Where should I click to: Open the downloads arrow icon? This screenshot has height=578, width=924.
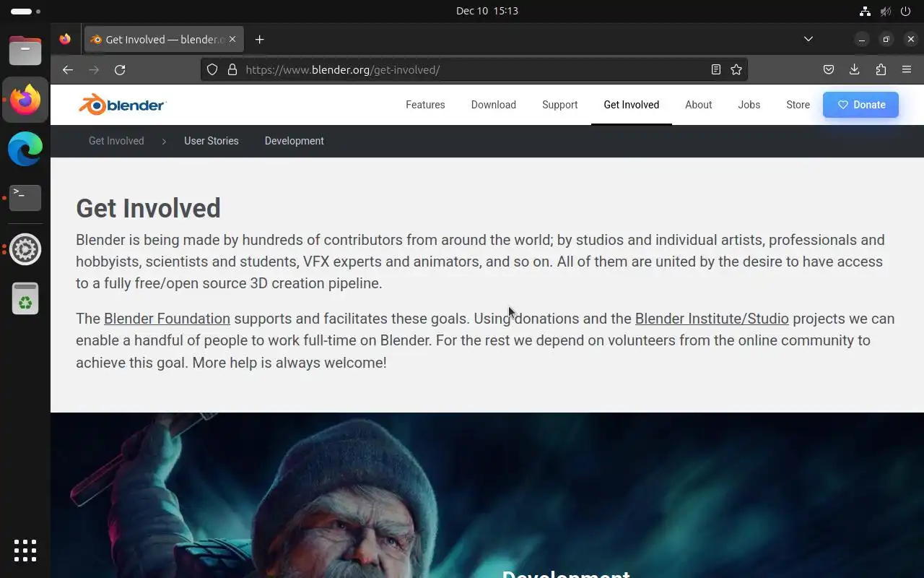point(854,69)
